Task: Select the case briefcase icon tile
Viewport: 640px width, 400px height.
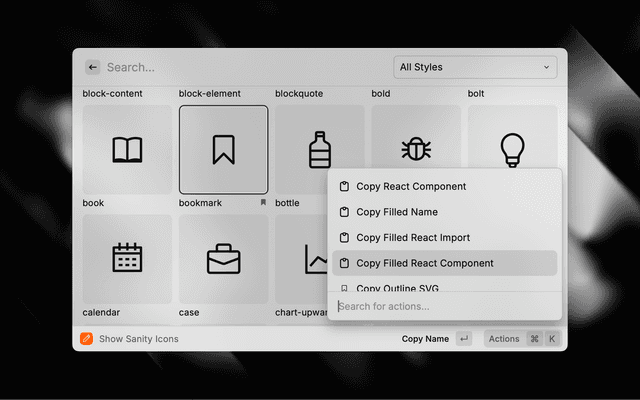Action: tap(224, 259)
